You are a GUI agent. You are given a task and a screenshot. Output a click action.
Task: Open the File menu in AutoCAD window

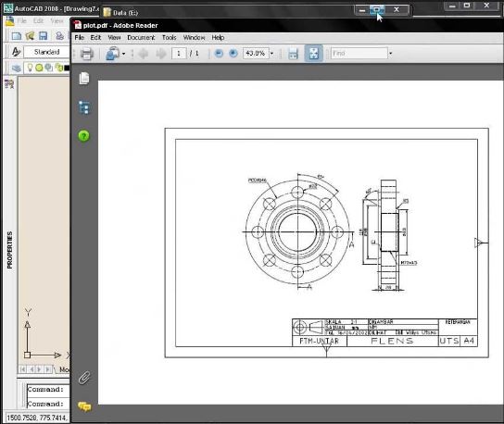pyautogui.click(x=21, y=21)
